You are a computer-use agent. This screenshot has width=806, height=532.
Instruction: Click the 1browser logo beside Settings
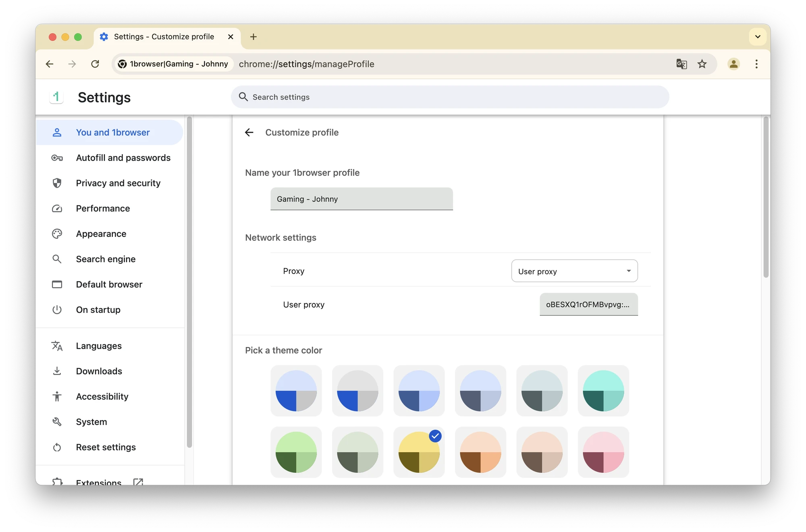(x=56, y=97)
